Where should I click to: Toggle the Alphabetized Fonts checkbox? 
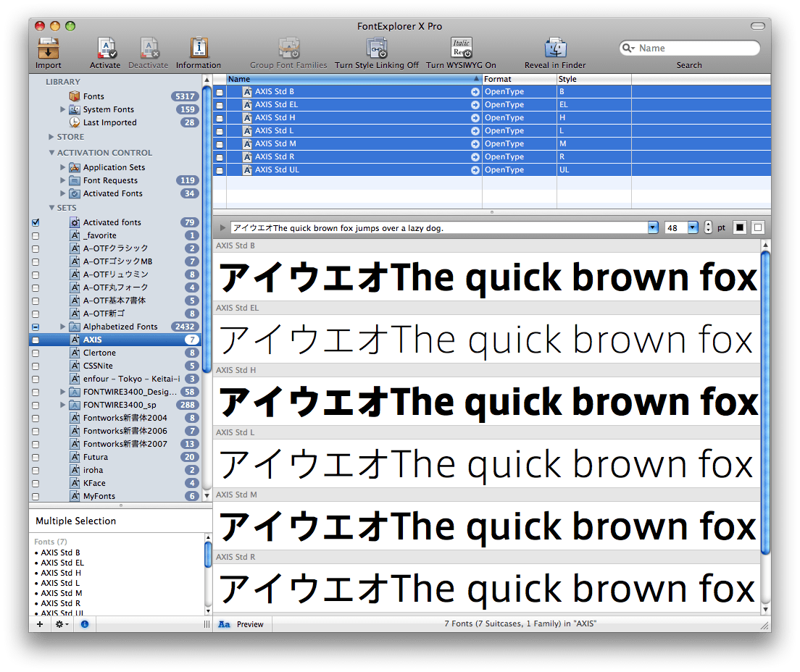pyautogui.click(x=36, y=327)
